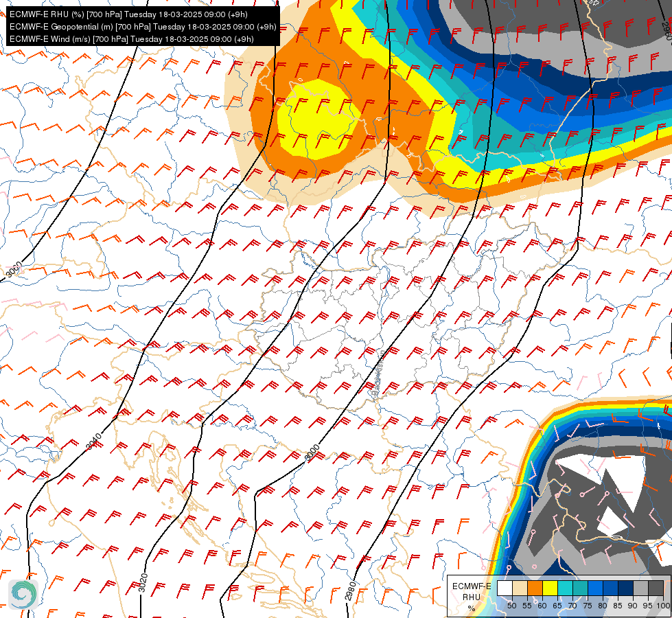Click the 2960 contour label at top-right
This screenshot has width=672, height=618.
pyautogui.click(x=667, y=31)
